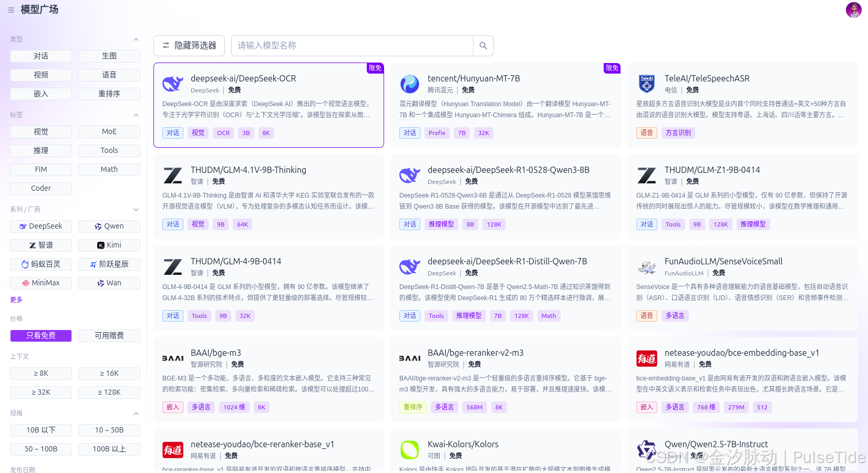This screenshot has width=868, height=473.
Task: Enable the ≥ 128K context filter
Action: tap(109, 392)
